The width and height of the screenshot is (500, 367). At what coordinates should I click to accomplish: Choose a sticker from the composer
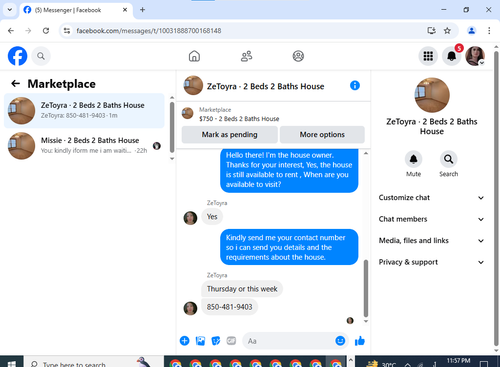pos(216,341)
